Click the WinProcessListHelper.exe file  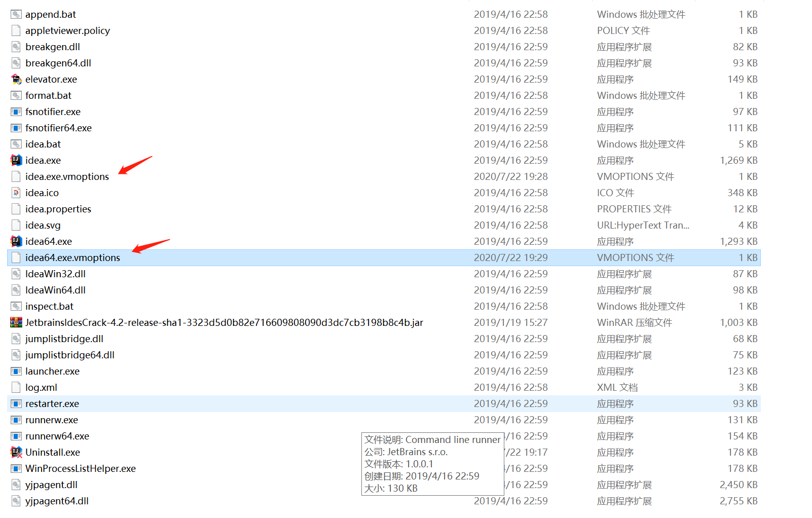[80, 468]
